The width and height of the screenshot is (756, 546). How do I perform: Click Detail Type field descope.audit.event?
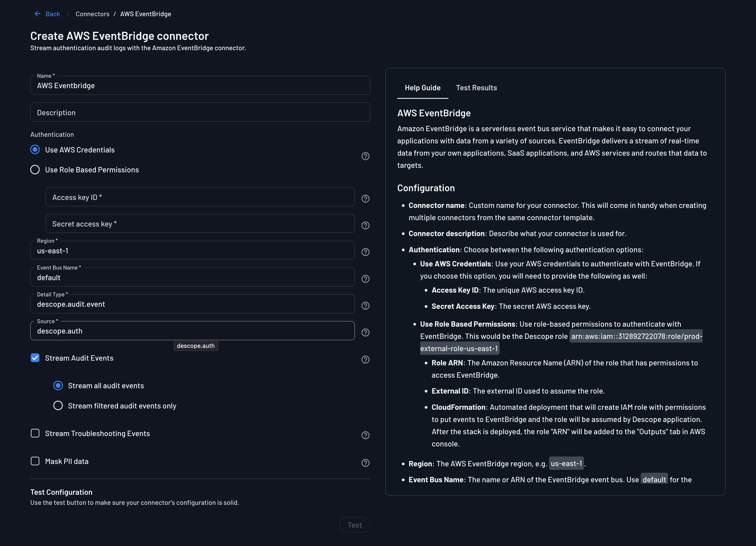tap(192, 304)
